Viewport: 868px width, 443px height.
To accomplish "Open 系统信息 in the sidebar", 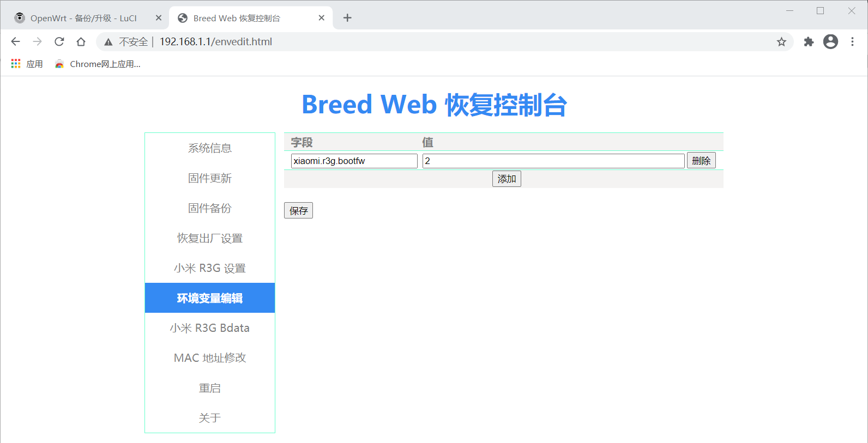I will 210,148.
